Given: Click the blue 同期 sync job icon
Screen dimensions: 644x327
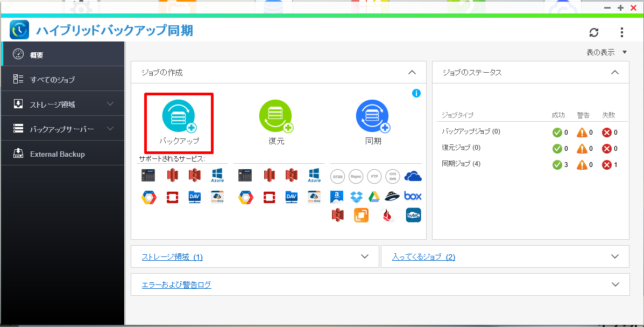Looking at the screenshot, I should pos(372,116).
